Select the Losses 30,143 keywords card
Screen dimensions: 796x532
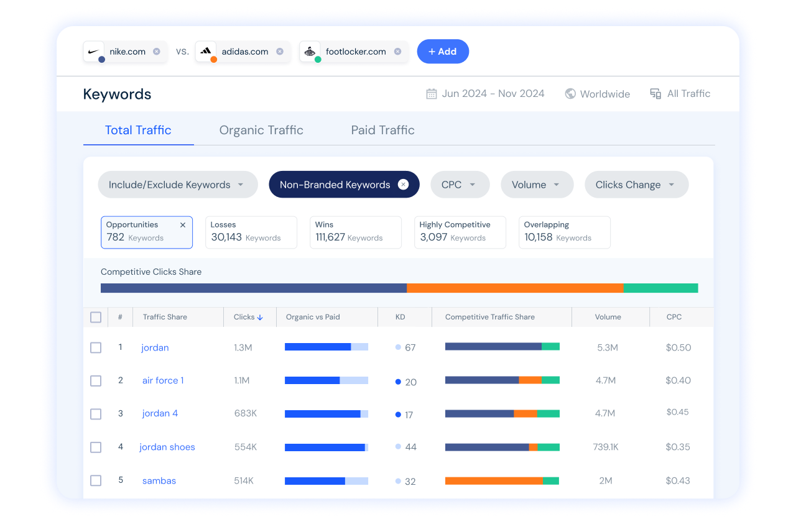251,232
